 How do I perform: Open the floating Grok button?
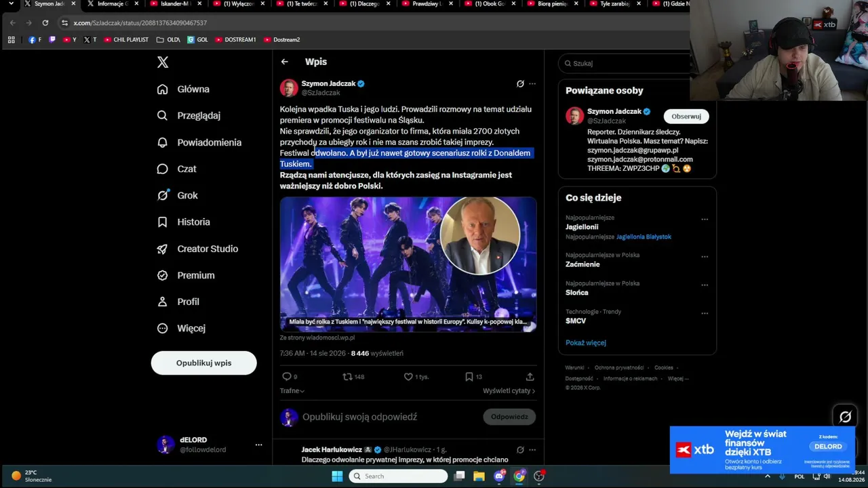pos(845,417)
